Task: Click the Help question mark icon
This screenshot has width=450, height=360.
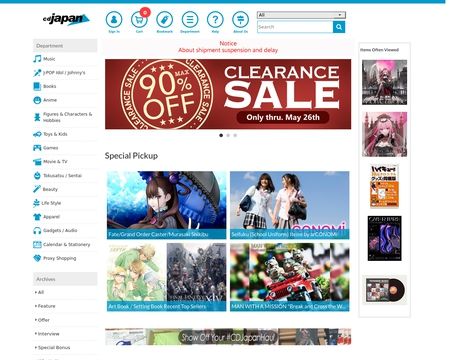Action: coord(215,20)
